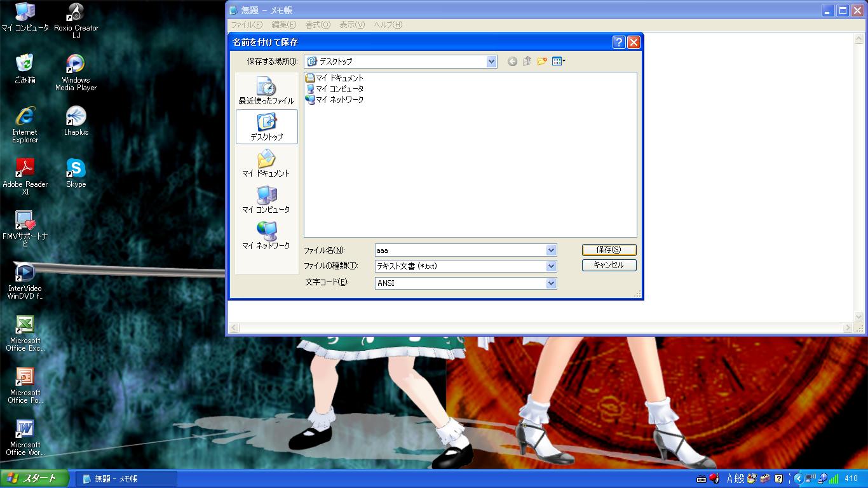Open マイ コンピュータ from the places bar
The image size is (868, 488).
click(266, 200)
